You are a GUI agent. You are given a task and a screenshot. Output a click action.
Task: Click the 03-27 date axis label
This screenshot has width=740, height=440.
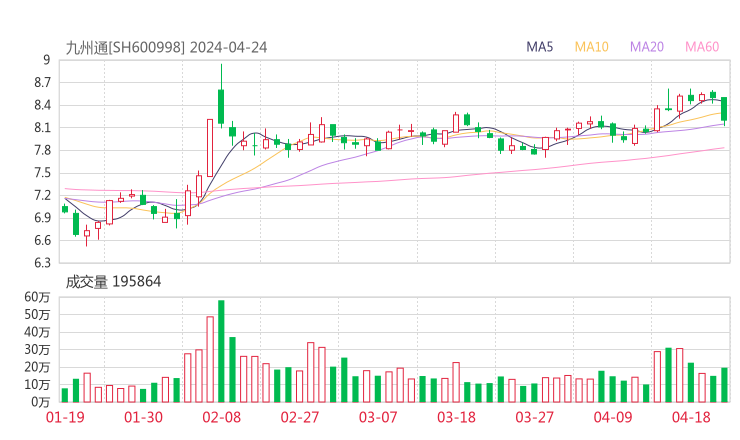click(534, 417)
